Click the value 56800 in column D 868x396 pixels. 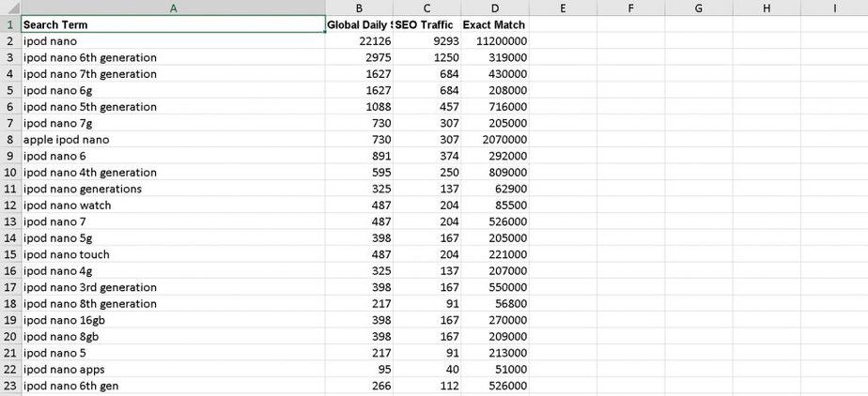[495, 304]
